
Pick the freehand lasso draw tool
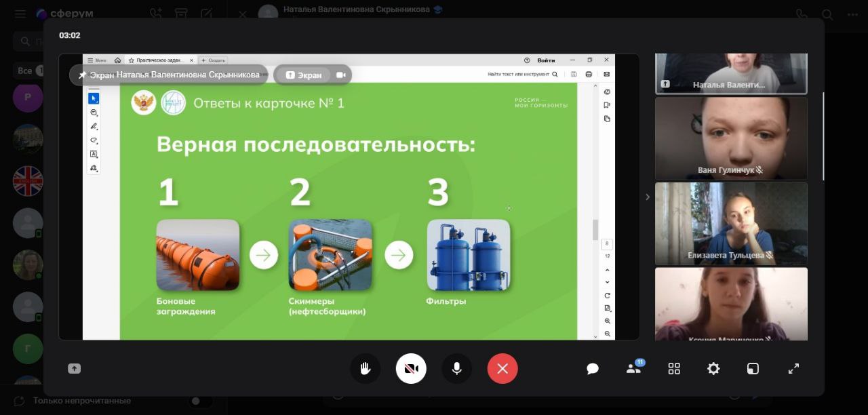click(x=94, y=140)
